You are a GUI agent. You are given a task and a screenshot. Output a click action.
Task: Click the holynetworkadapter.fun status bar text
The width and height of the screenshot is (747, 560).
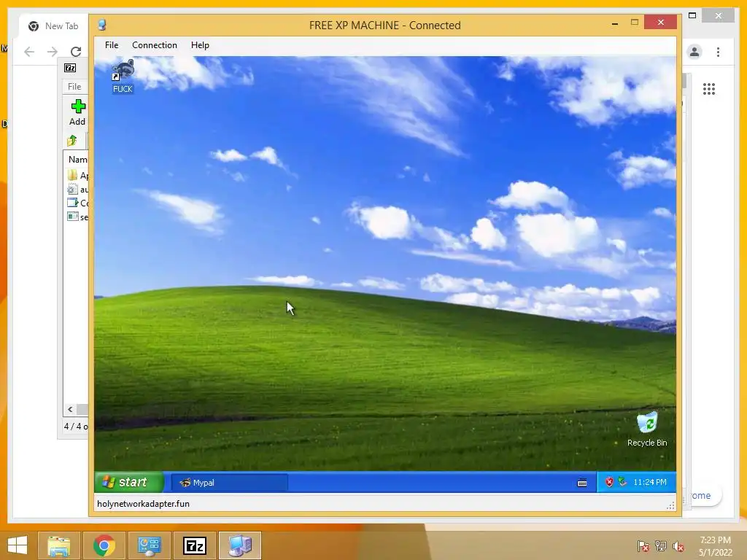click(x=143, y=503)
